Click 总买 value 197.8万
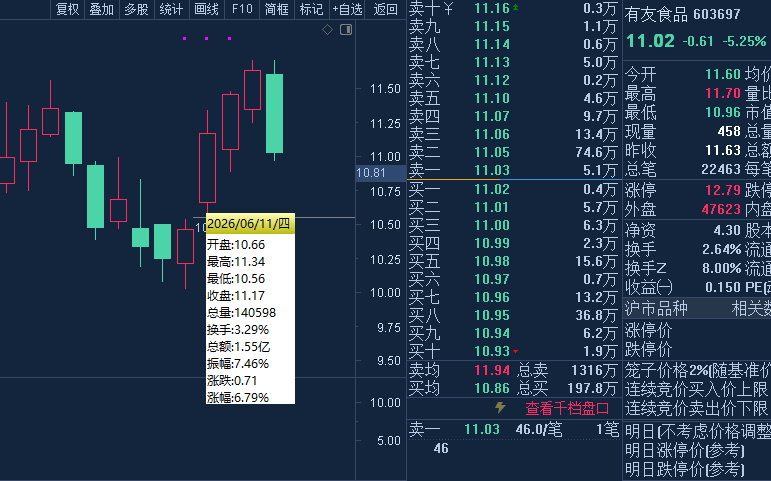 click(x=592, y=389)
